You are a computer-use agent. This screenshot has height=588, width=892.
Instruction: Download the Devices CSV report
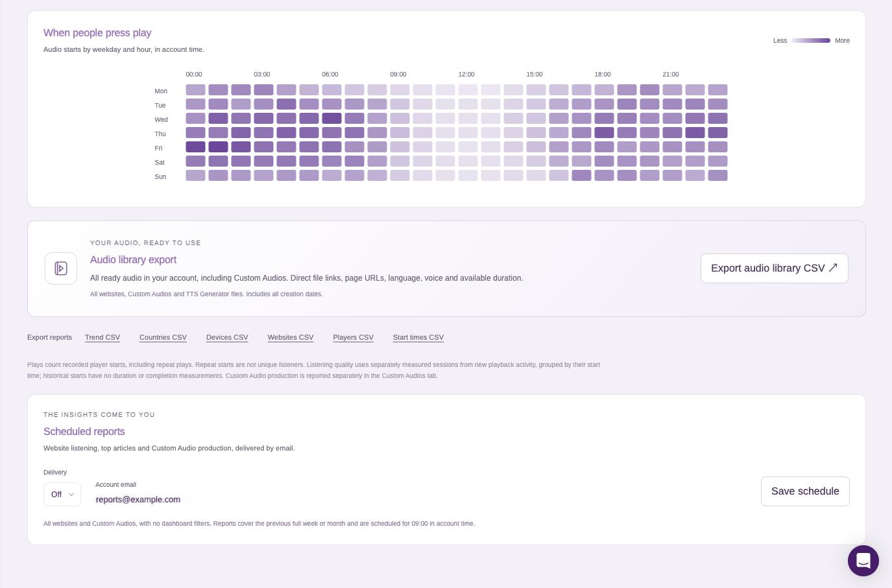(x=227, y=338)
